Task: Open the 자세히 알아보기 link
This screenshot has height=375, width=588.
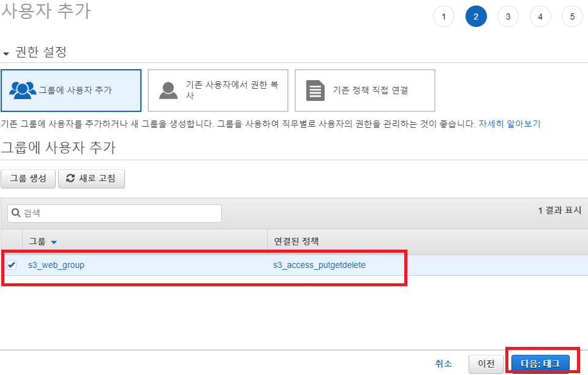Action: click(x=509, y=124)
